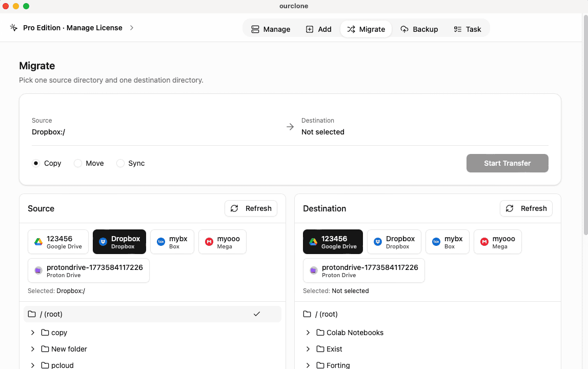This screenshot has width=588, height=369.
Task: Select the mybx Box account in Source
Action: click(172, 241)
